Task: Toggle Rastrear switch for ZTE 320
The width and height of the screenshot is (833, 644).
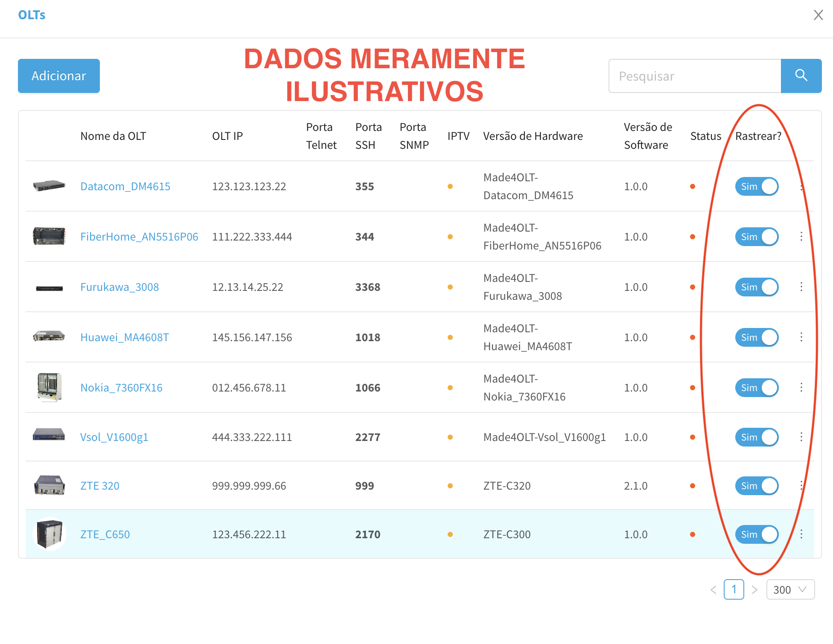Action: pos(757,486)
